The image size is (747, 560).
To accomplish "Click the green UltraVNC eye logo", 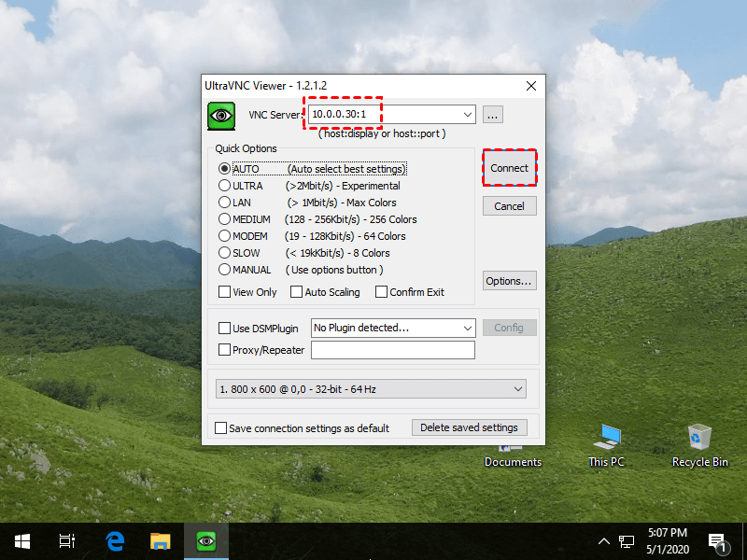I will tap(221, 116).
